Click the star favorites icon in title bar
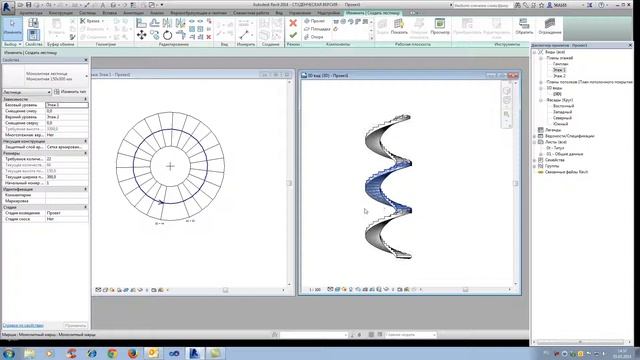 click(x=541, y=5)
